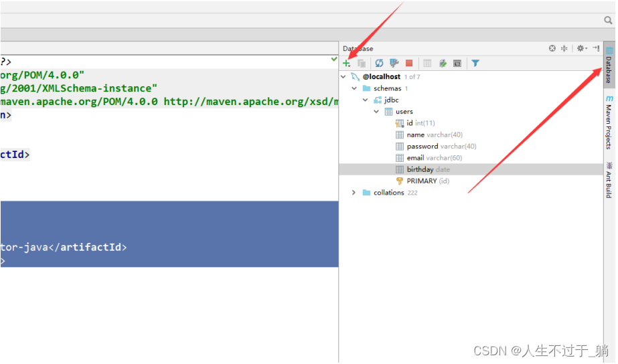Click the jdbc schema icon
Screen dimensions: 618x364
click(378, 100)
